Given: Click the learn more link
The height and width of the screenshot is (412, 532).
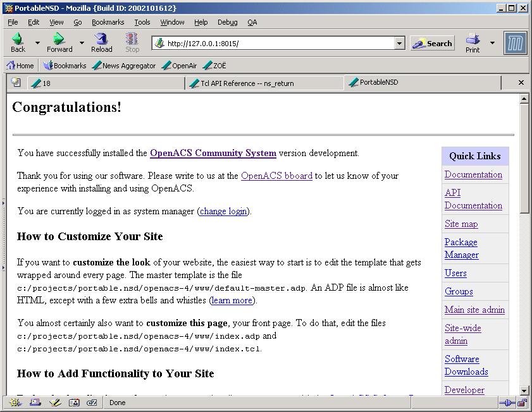Looking at the screenshot, I should click(x=232, y=301).
